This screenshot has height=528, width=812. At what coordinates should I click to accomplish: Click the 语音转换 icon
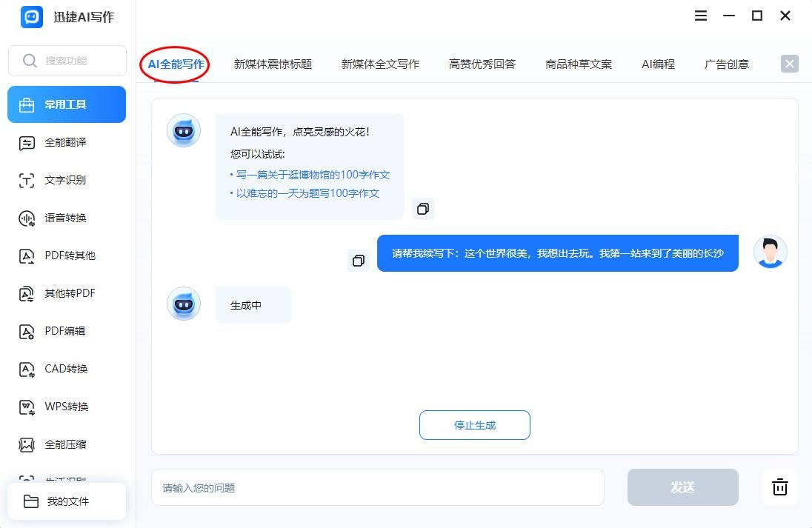(27, 218)
